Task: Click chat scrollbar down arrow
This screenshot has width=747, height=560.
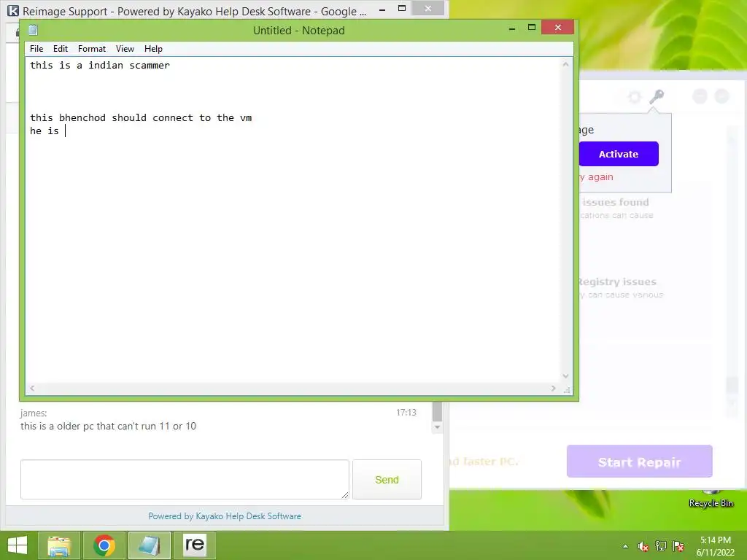Action: point(438,427)
